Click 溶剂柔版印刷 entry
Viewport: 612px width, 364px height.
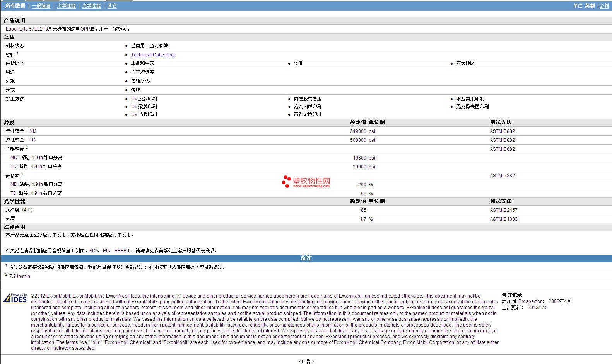(x=308, y=114)
